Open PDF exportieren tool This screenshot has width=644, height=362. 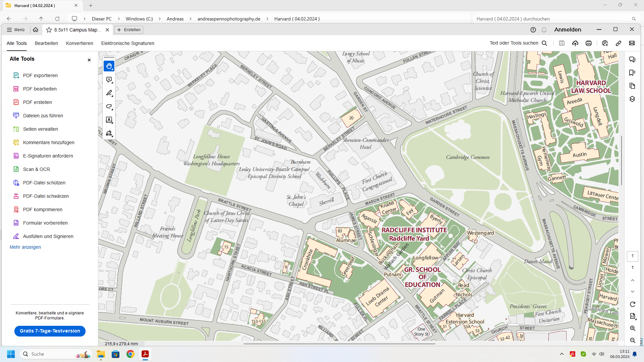pyautogui.click(x=40, y=75)
